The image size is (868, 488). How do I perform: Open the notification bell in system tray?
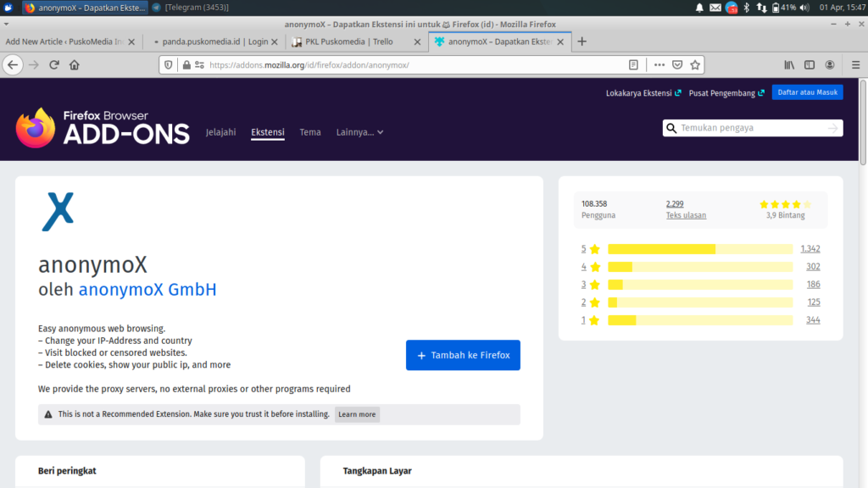pyautogui.click(x=699, y=8)
